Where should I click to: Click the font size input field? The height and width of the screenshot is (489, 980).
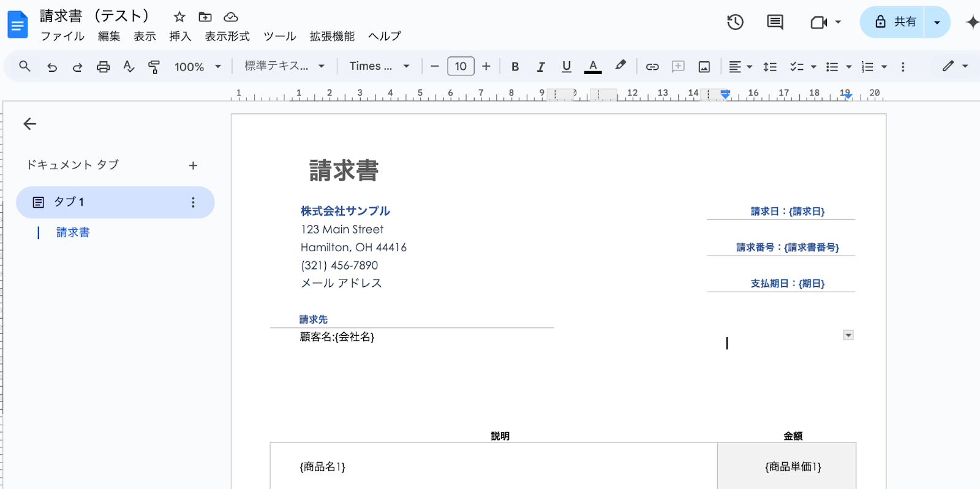(461, 66)
